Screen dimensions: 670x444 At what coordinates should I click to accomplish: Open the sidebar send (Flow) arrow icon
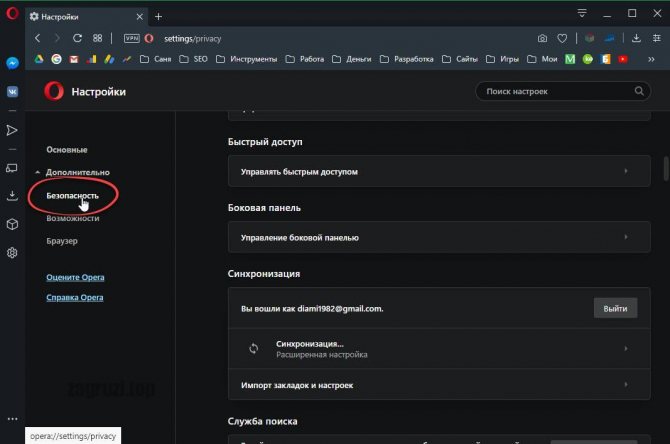click(12, 130)
